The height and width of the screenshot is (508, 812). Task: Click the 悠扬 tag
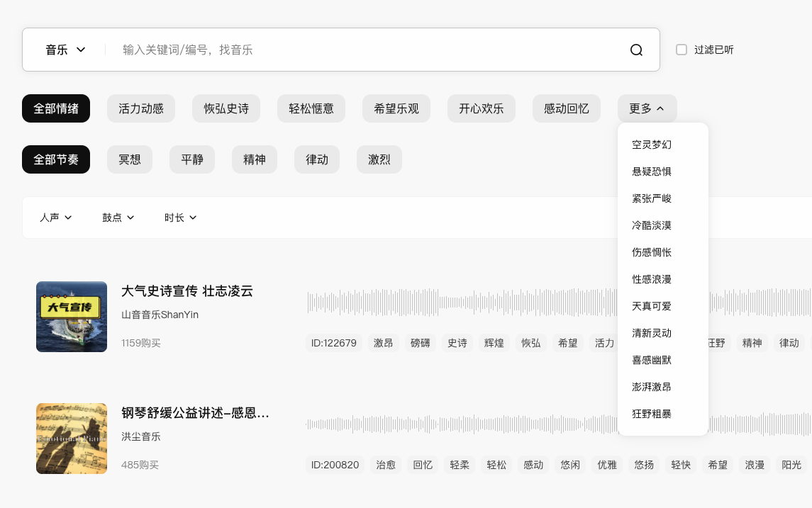[x=644, y=465]
